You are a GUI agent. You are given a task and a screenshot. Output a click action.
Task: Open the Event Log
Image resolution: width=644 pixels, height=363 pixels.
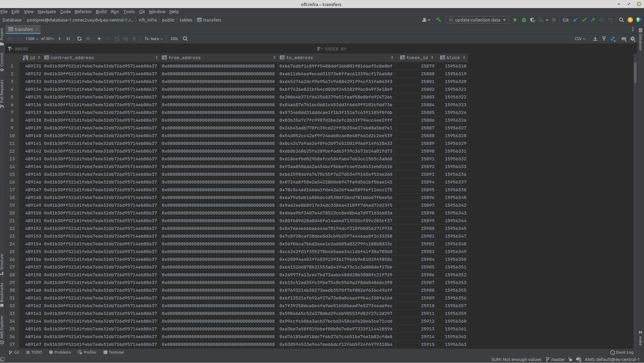(622, 353)
